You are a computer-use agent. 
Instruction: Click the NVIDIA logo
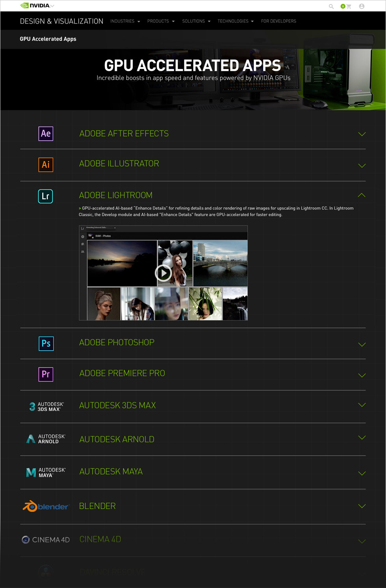pyautogui.click(x=35, y=6)
